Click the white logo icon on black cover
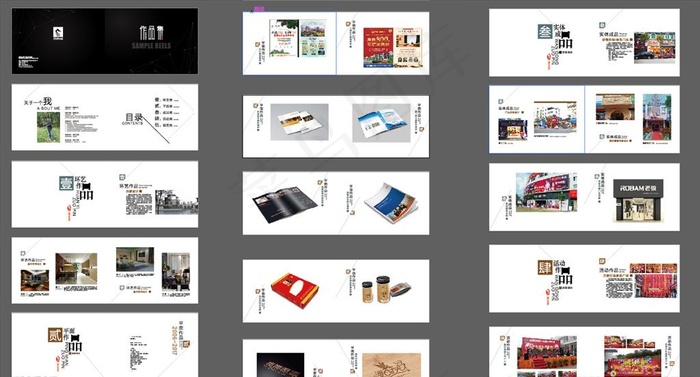The height and width of the screenshot is (377, 700). point(58,33)
